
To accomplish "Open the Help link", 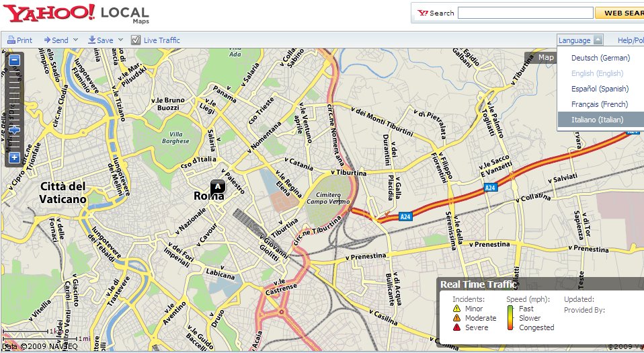I will (x=631, y=40).
